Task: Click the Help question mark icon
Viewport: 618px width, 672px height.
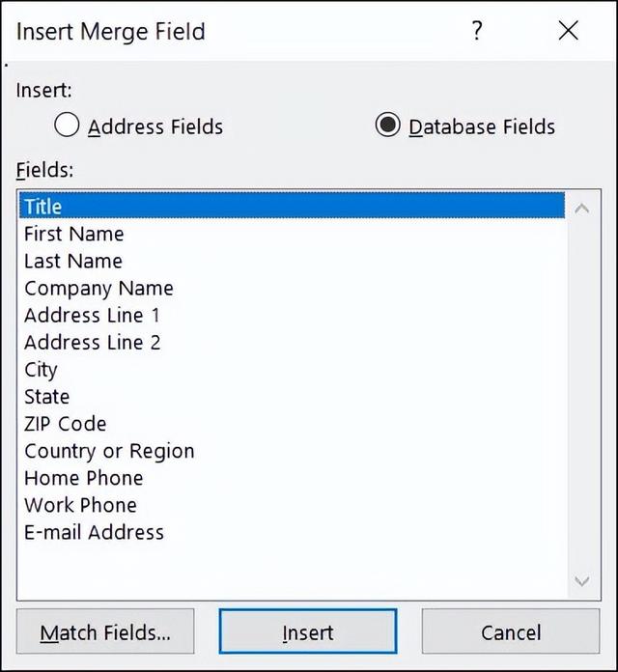Action: pos(477,31)
